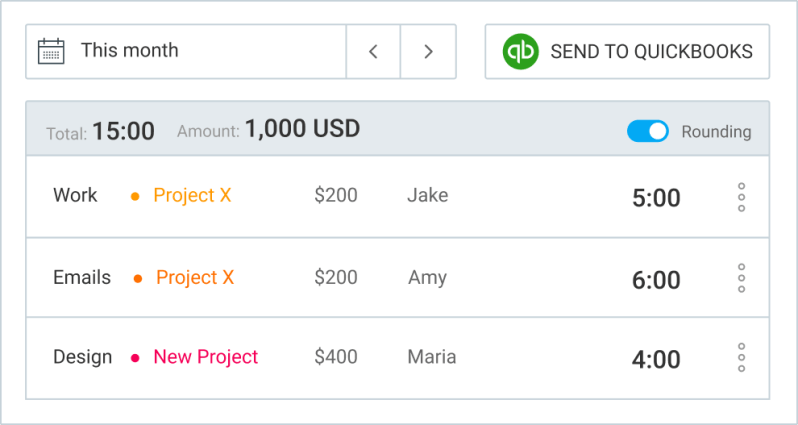Click the pink dot beside New Project
This screenshot has height=425, width=798.
tap(135, 358)
